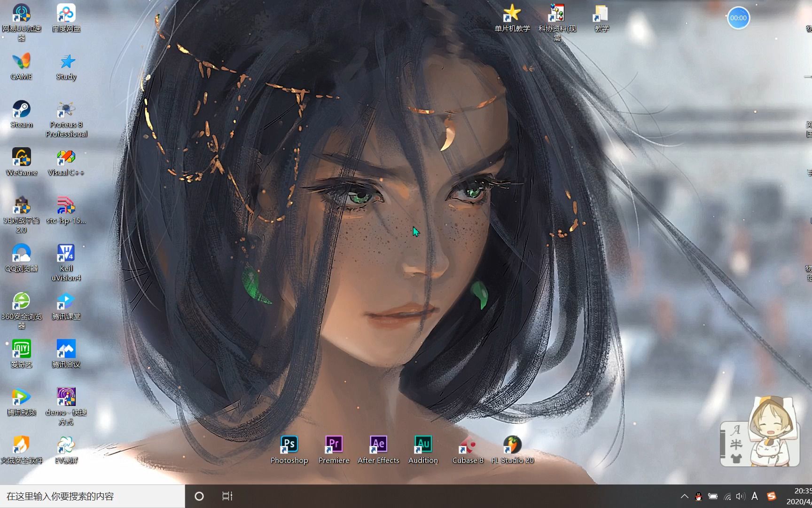Image resolution: width=812 pixels, height=508 pixels.
Task: Click the blue 00:00 recording timer
Action: coord(738,18)
